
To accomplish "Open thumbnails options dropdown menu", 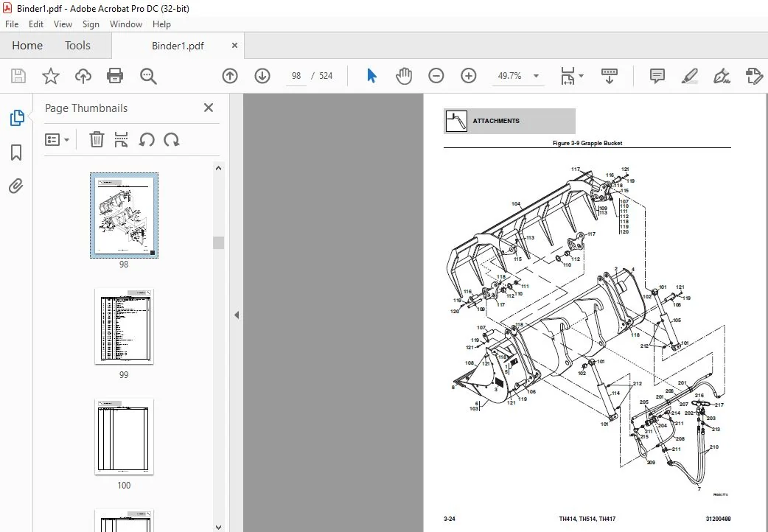I will 57,139.
